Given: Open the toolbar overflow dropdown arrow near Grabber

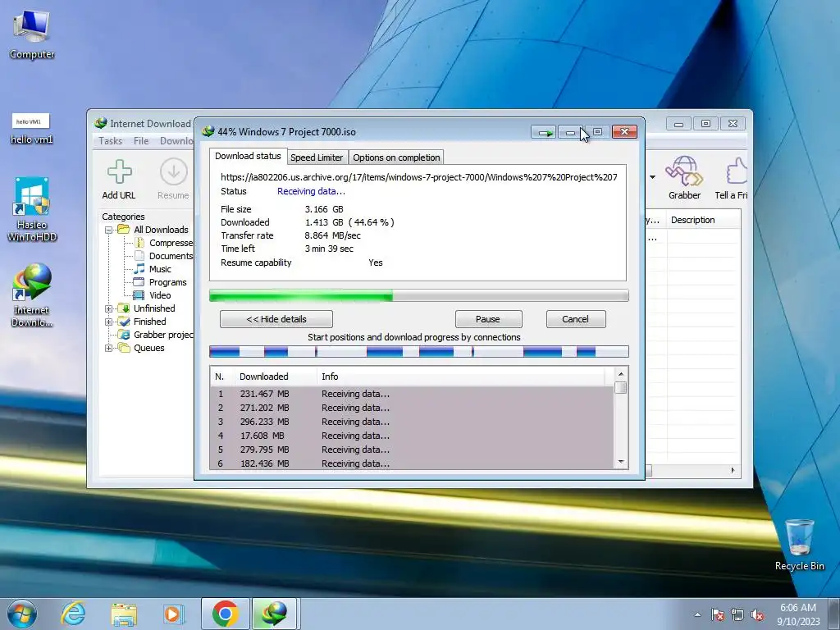Looking at the screenshot, I should tap(652, 177).
